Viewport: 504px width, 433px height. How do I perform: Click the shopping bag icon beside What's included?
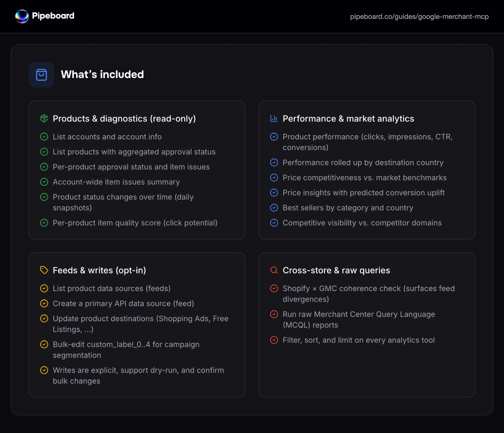coord(42,75)
